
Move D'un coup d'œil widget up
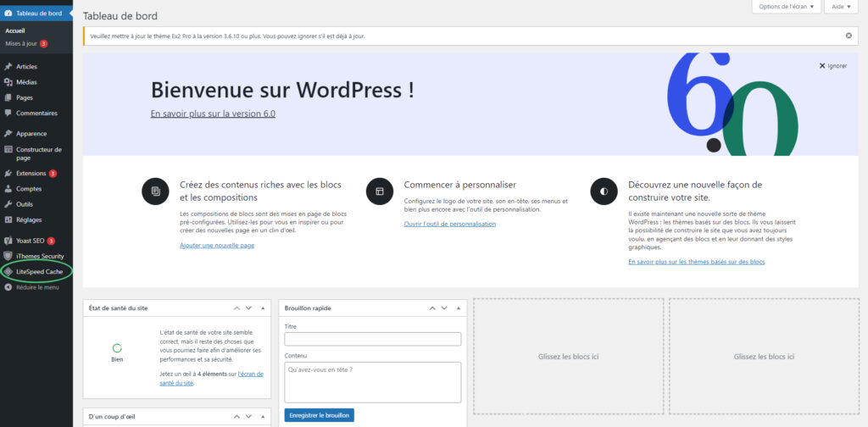(236, 417)
